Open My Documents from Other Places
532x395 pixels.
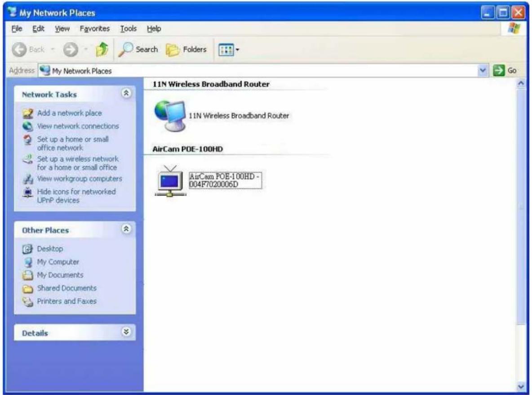click(60, 275)
